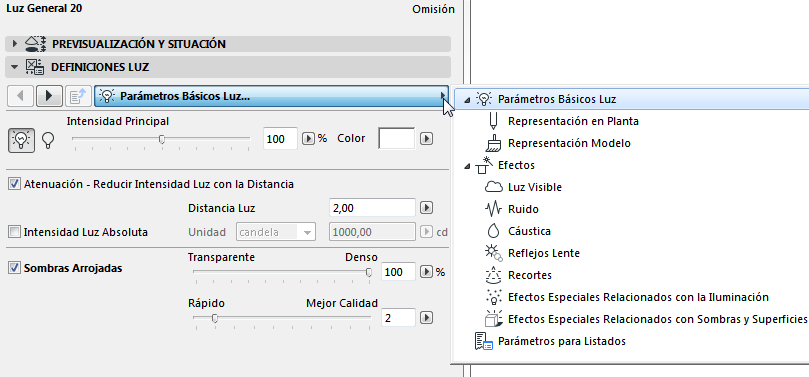Open the Cáustica effect page
The image size is (809, 377).
pos(529,231)
